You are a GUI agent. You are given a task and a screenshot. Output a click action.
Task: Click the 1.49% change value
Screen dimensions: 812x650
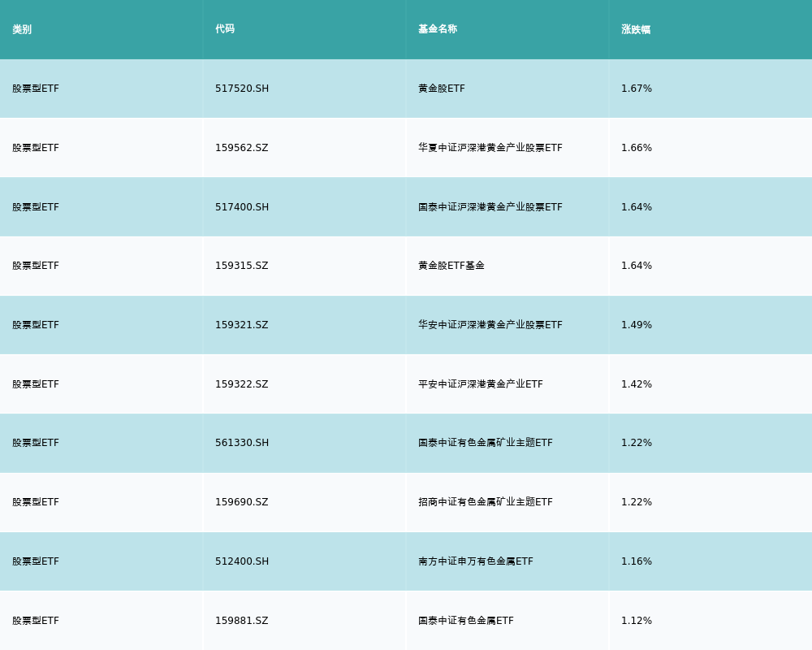[x=637, y=325]
